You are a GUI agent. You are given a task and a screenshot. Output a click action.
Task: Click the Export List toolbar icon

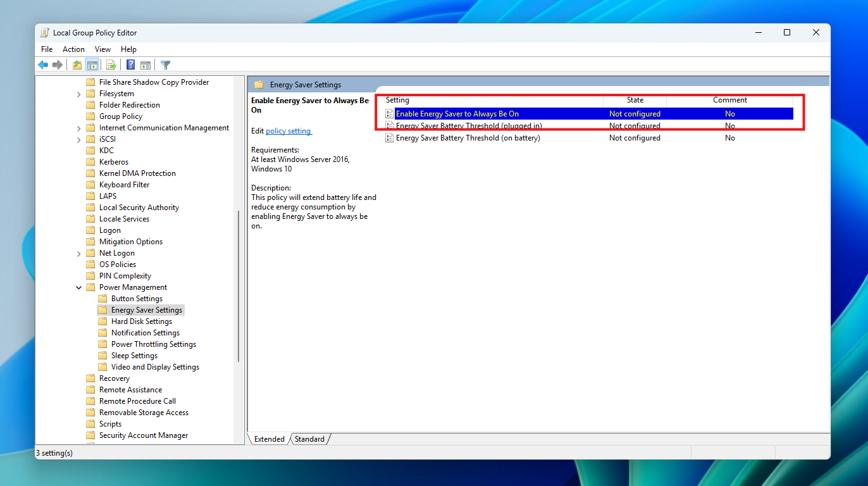(111, 65)
